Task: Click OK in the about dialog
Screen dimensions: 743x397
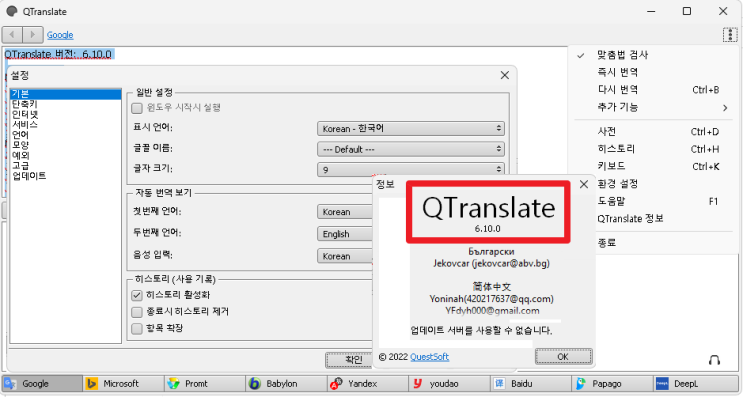Action: point(563,357)
